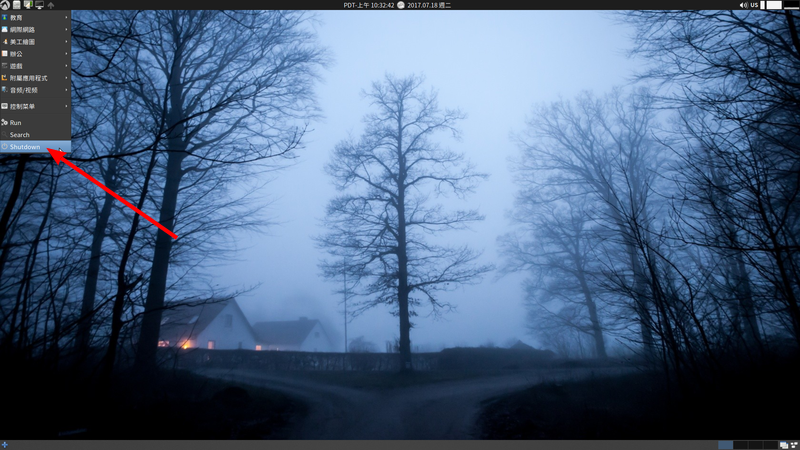Open the 附屬應用程式 menu category
The image size is (800, 450).
(35, 78)
